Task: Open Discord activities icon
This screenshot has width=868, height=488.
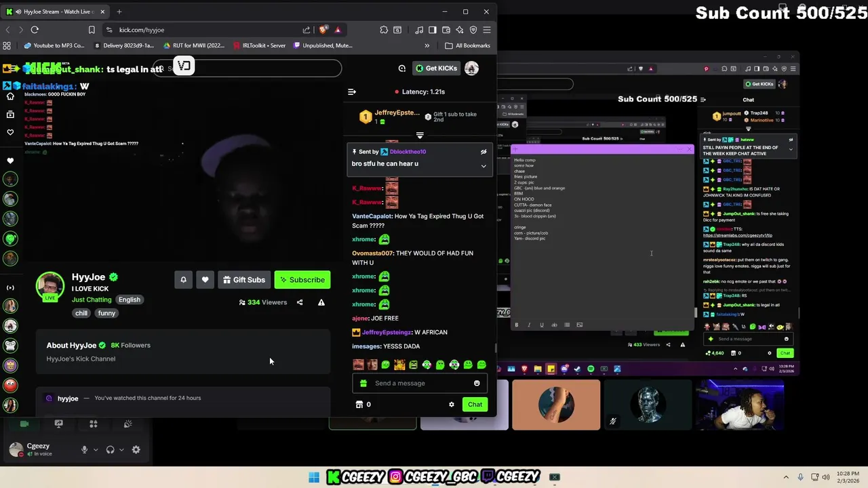Action: [94, 424]
